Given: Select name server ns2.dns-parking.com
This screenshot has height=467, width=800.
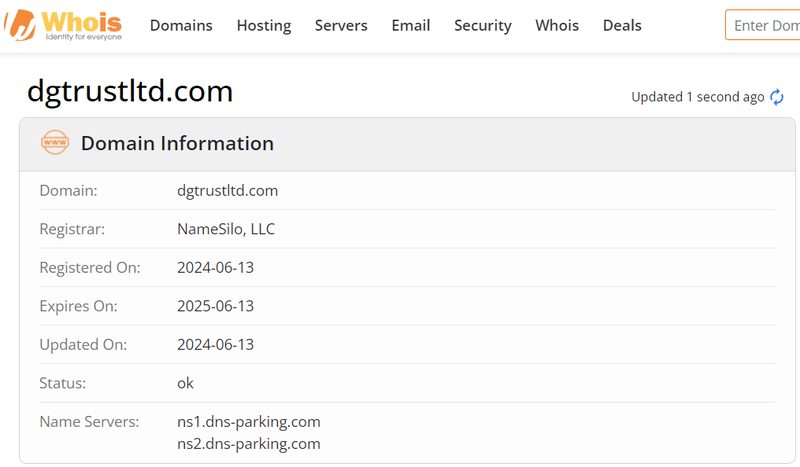Looking at the screenshot, I should point(249,444).
